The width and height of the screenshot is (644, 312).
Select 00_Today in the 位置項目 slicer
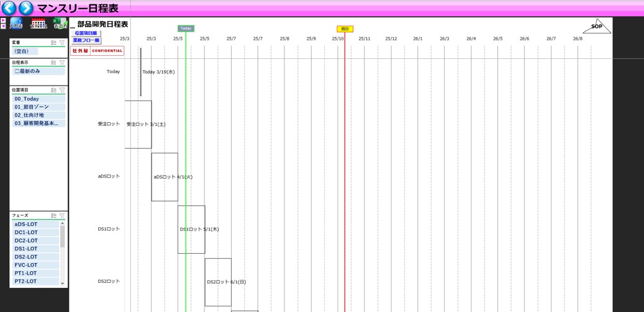39,99
